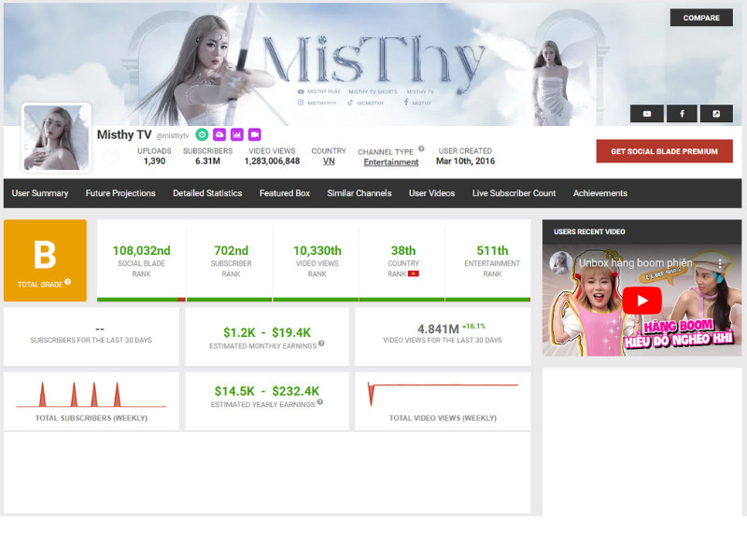Click the 10,330th Video Views Rank
Viewport: 747px width, 560px height.
(x=317, y=250)
